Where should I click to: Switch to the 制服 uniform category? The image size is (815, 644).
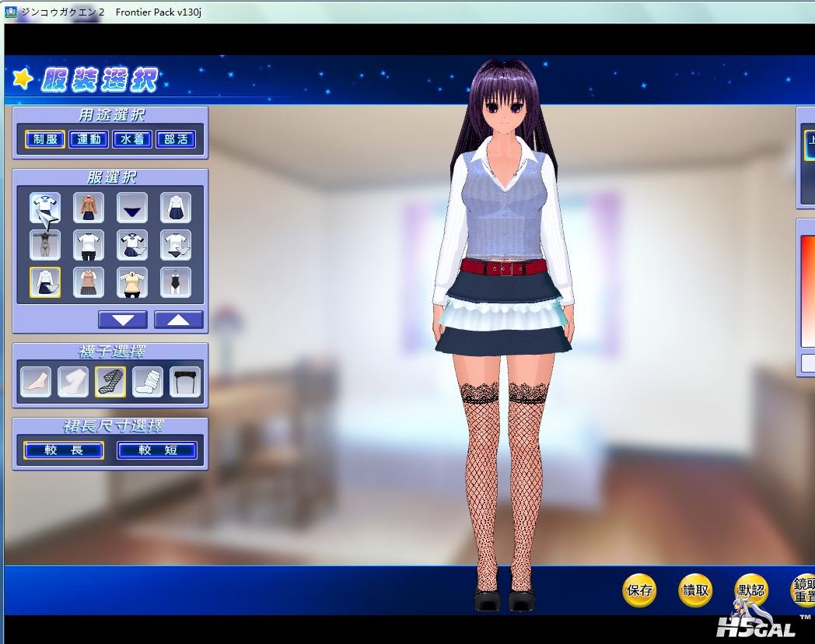pyautogui.click(x=45, y=138)
